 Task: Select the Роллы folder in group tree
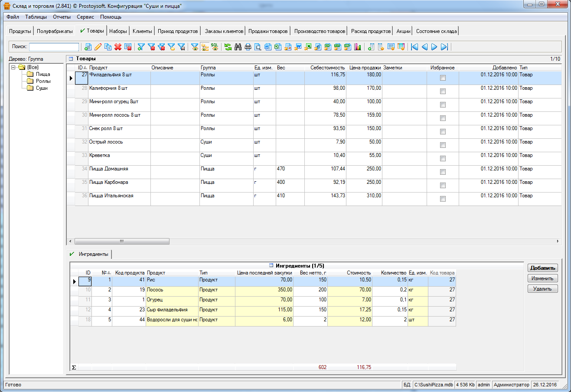click(x=43, y=81)
